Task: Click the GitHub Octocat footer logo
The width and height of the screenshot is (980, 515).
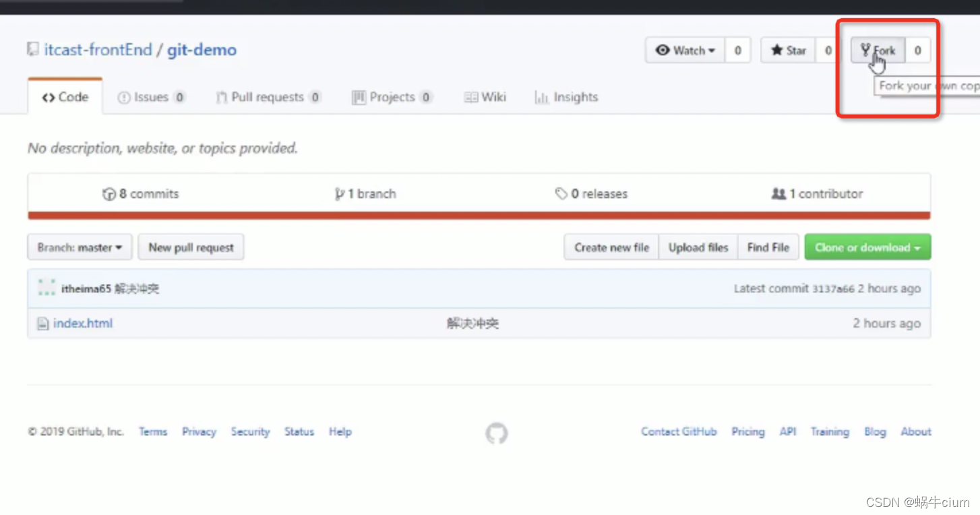Action: click(497, 433)
